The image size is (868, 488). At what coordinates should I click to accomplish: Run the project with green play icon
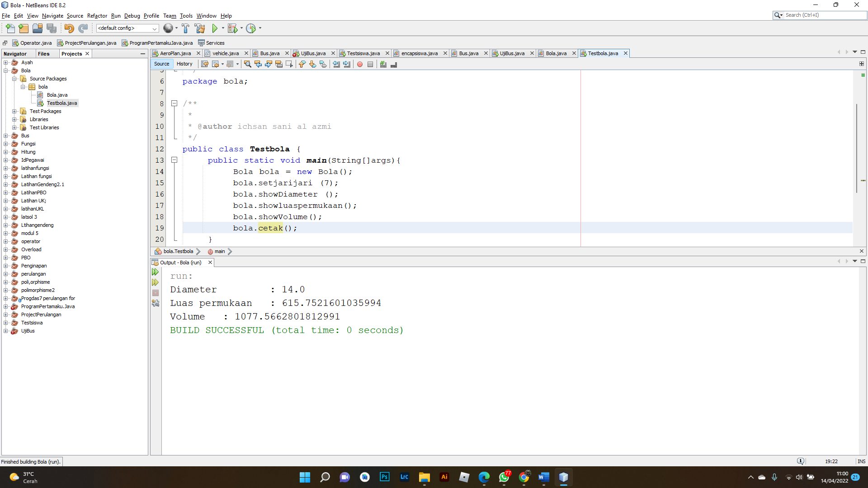pos(215,28)
